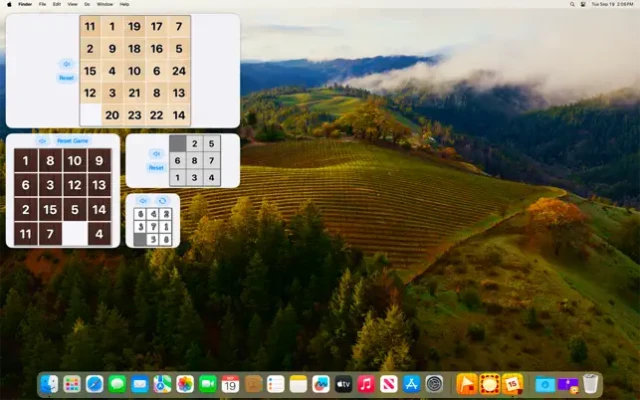
Task: Open Freeform from the Dock
Action: pos(321,384)
